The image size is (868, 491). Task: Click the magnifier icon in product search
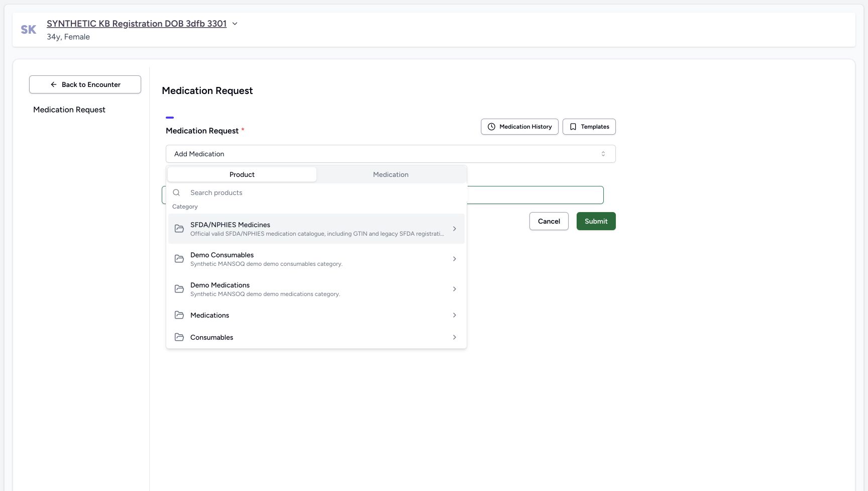176,192
